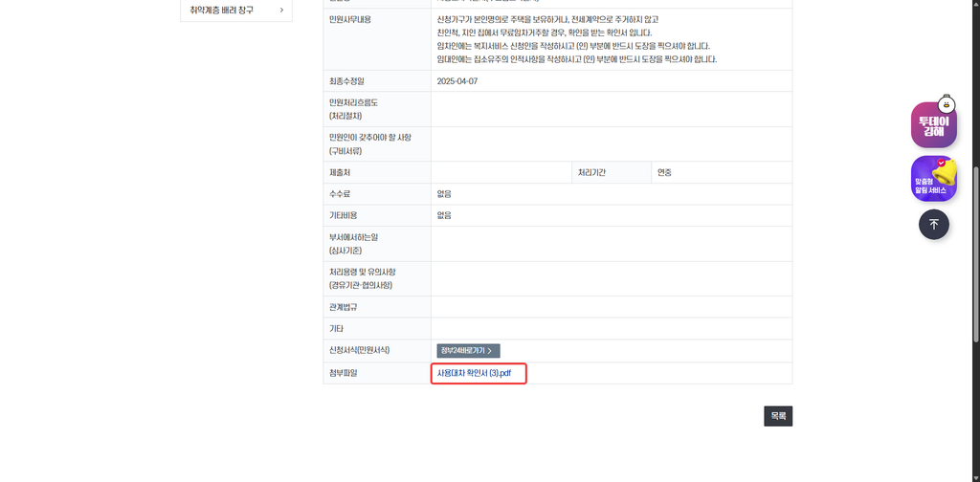Click the 정부24바로가기 button
Screen dimensions: 980x482
tap(468, 351)
